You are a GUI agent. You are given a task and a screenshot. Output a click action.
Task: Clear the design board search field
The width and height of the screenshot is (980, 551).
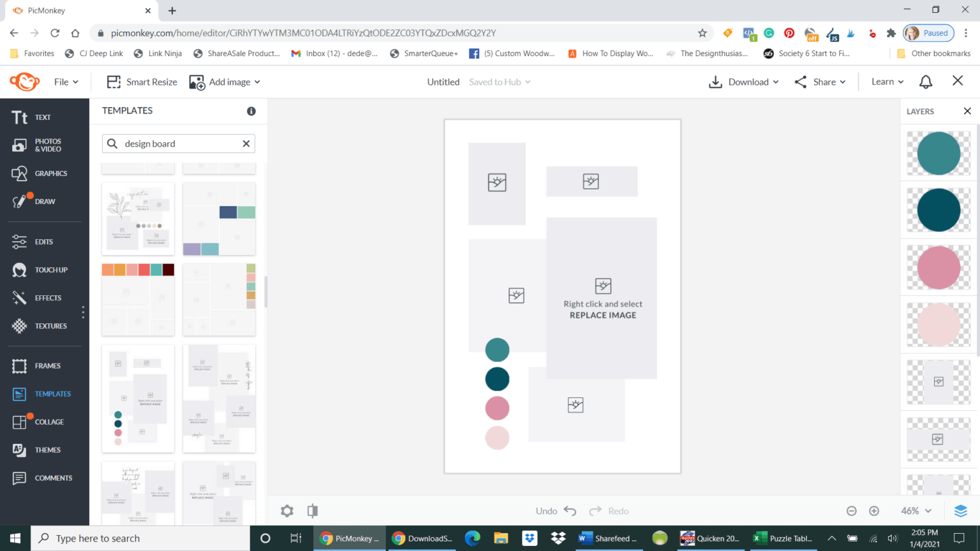246,143
